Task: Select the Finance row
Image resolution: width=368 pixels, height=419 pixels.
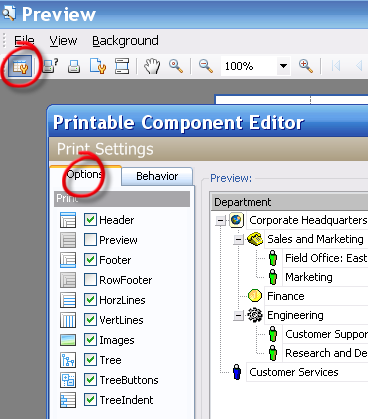Action: click(315, 296)
